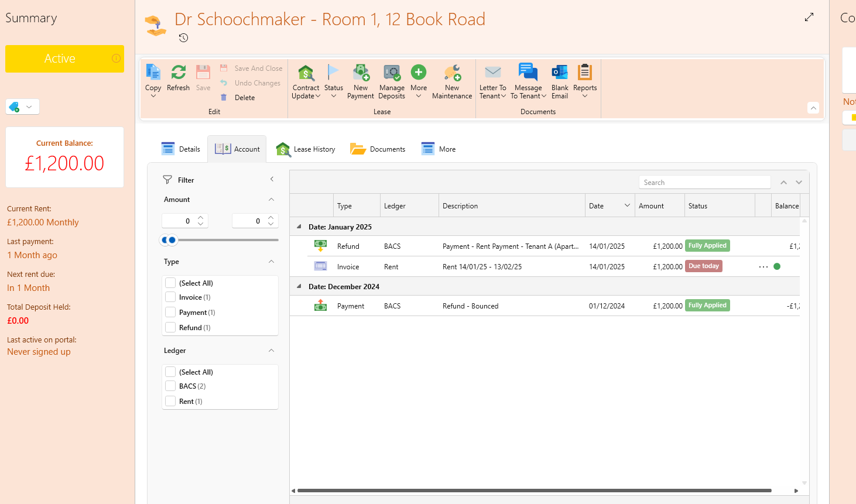Click the Search input field
Screen dimensions: 856x504
[x=704, y=183]
